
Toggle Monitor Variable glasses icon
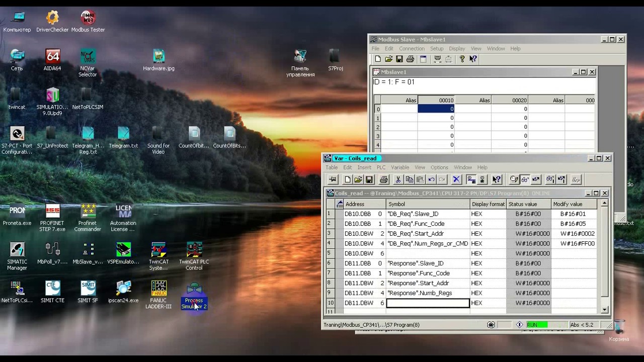coord(525,179)
